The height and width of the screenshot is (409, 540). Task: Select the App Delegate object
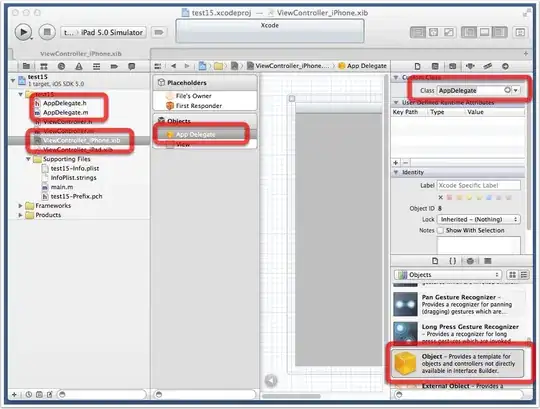[195, 134]
